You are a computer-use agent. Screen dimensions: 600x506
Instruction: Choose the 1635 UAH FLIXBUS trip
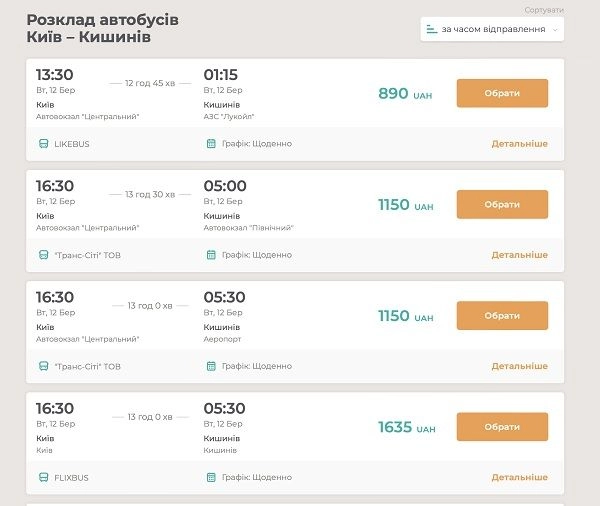(502, 427)
